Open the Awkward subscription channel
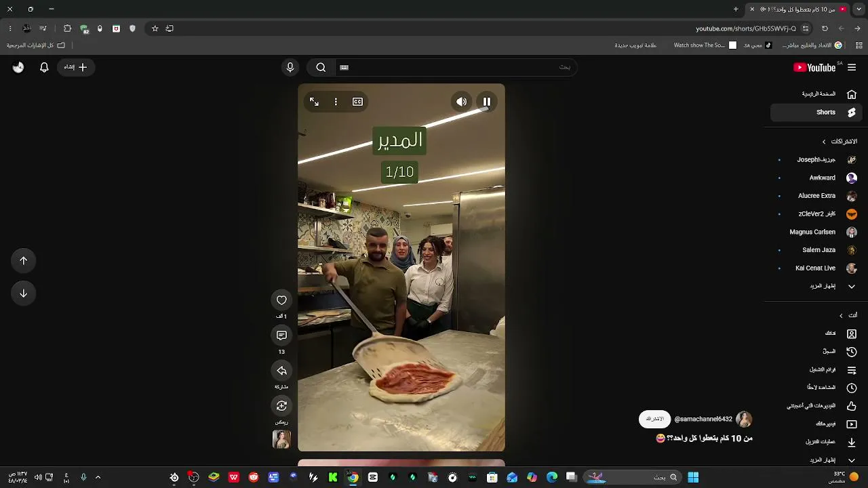 (816, 178)
